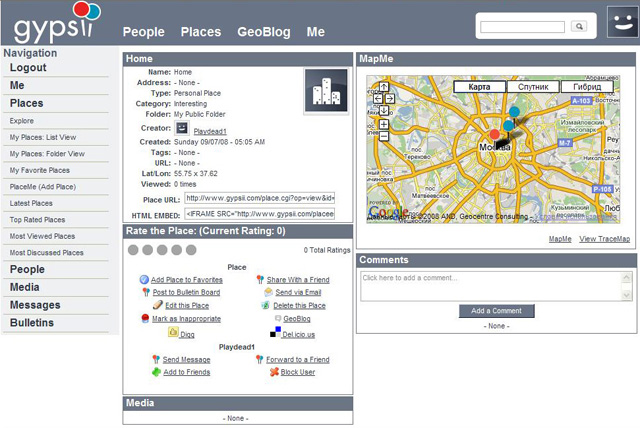Zoom in on the map with plus button
This screenshot has width=640, height=428.
pyautogui.click(x=384, y=125)
